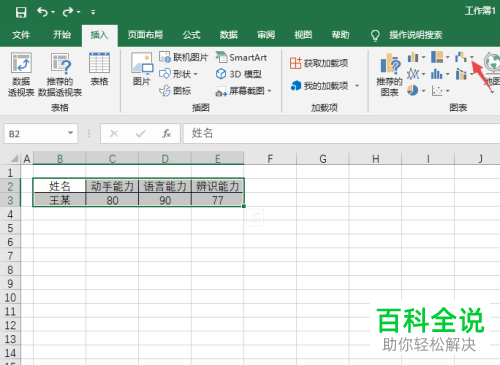Expand the 我的加载项 dropdown arrow
500x365 pixels.
[357, 86]
